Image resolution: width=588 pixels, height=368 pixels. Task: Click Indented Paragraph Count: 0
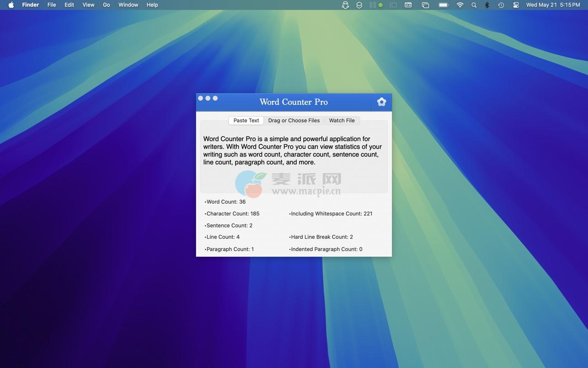[x=326, y=249]
